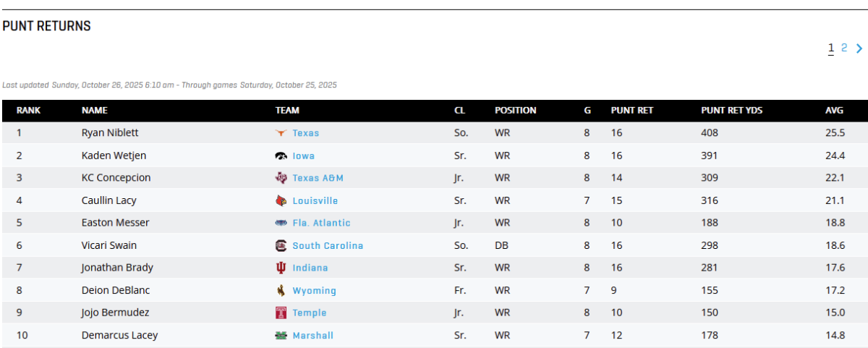Click the Temple Owls logo icon

(281, 313)
